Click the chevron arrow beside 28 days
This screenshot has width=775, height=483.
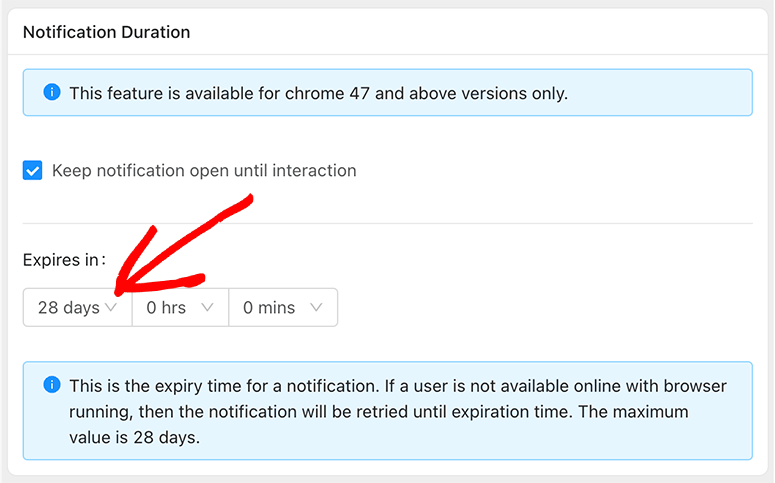(112, 308)
